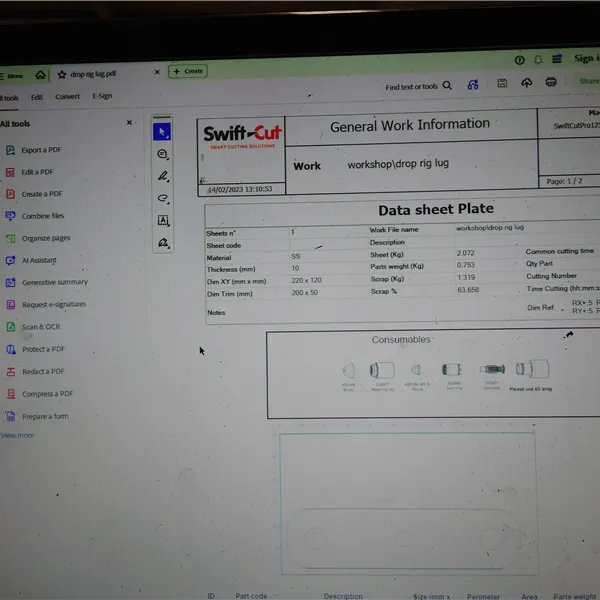Viewport: 600px width, 600px height.
Task: Click the Scrap (Kg) value '1.319'
Action: 466,277
